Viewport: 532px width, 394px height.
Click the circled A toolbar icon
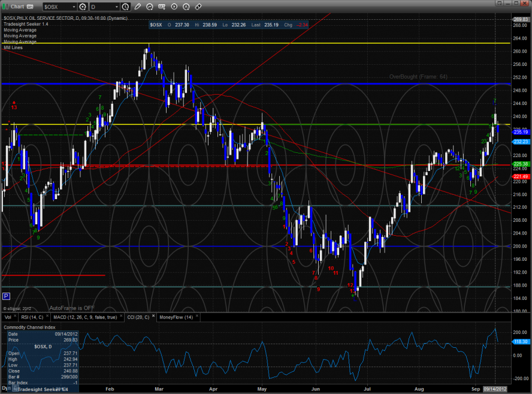186,7
